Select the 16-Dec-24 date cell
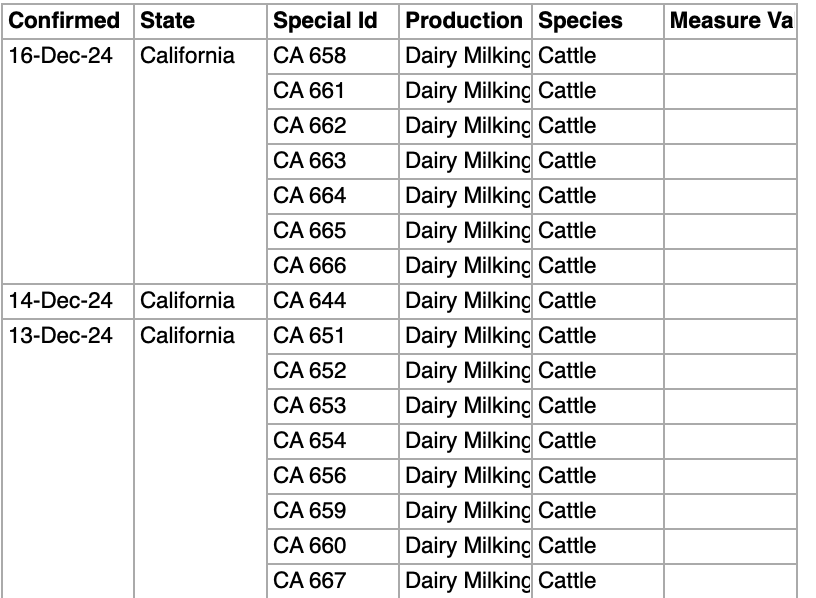The height and width of the screenshot is (598, 816). [61, 56]
